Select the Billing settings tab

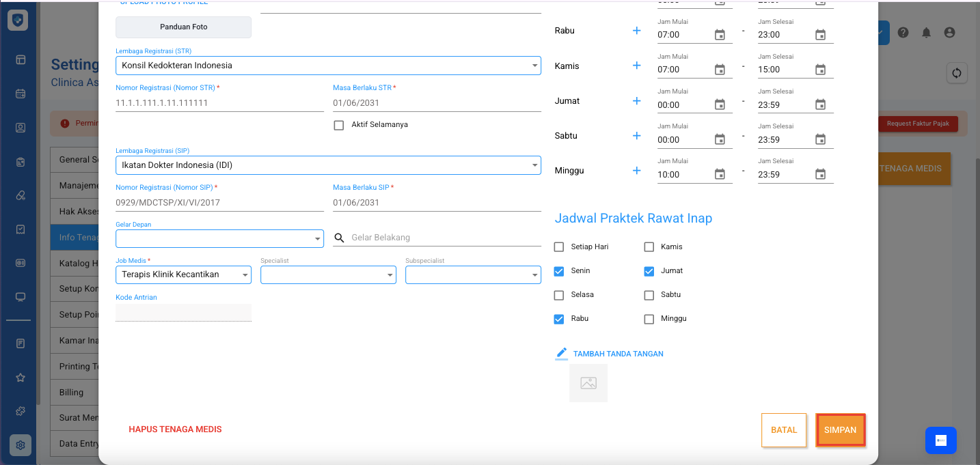(72, 393)
